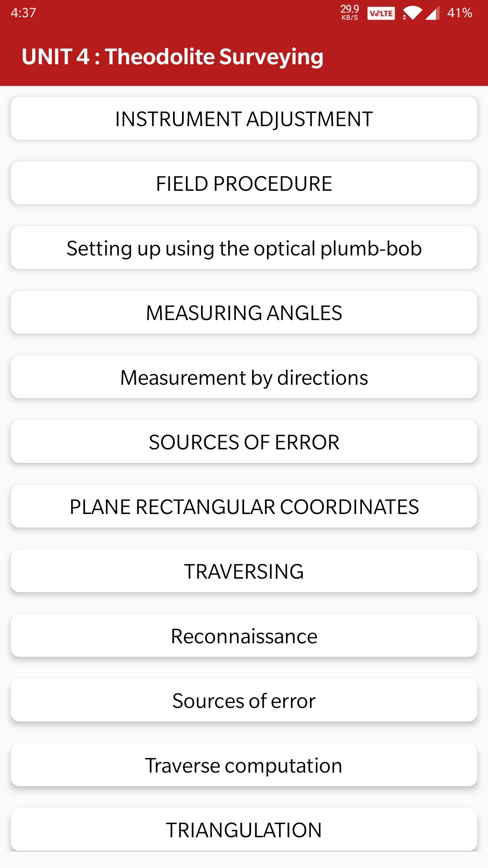This screenshot has width=488, height=868.
Task: Open PLANE RECTANGULAR COORDINATES topic
Action: coord(244,506)
